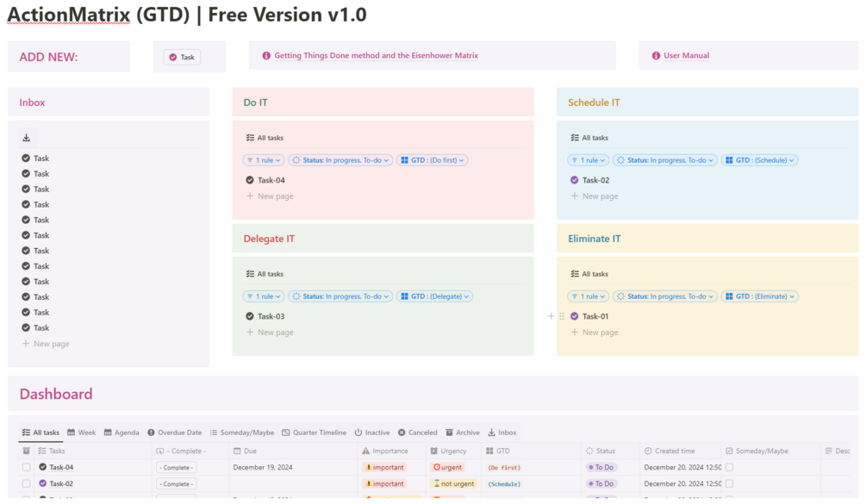Click the Importance column warning icon
The height and width of the screenshot is (504, 866).
[x=365, y=451]
